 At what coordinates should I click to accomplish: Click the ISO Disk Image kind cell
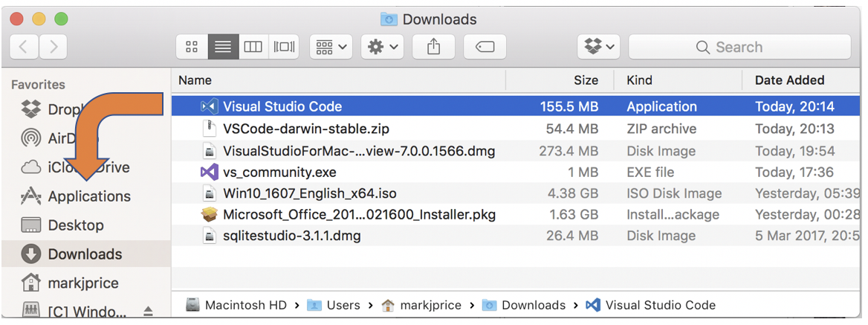(674, 194)
